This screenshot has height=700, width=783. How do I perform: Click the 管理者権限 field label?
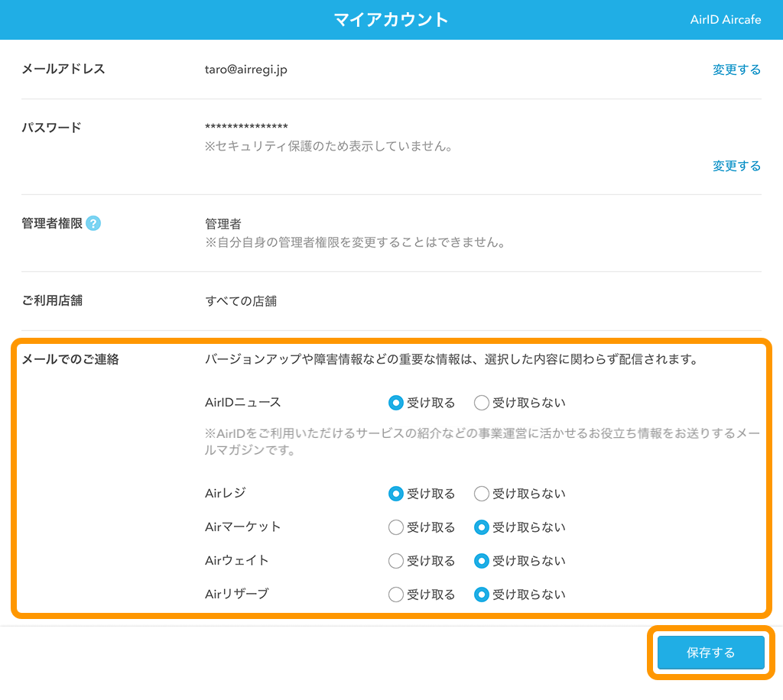click(x=52, y=223)
